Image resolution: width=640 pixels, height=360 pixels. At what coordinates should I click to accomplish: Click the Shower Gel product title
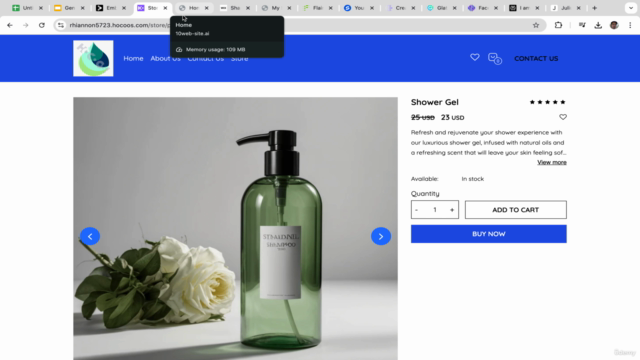(435, 102)
